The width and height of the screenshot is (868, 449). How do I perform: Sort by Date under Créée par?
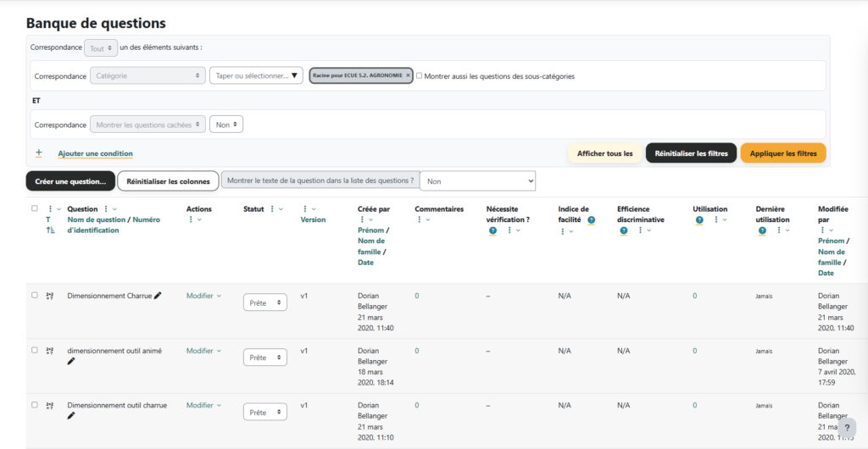click(366, 262)
